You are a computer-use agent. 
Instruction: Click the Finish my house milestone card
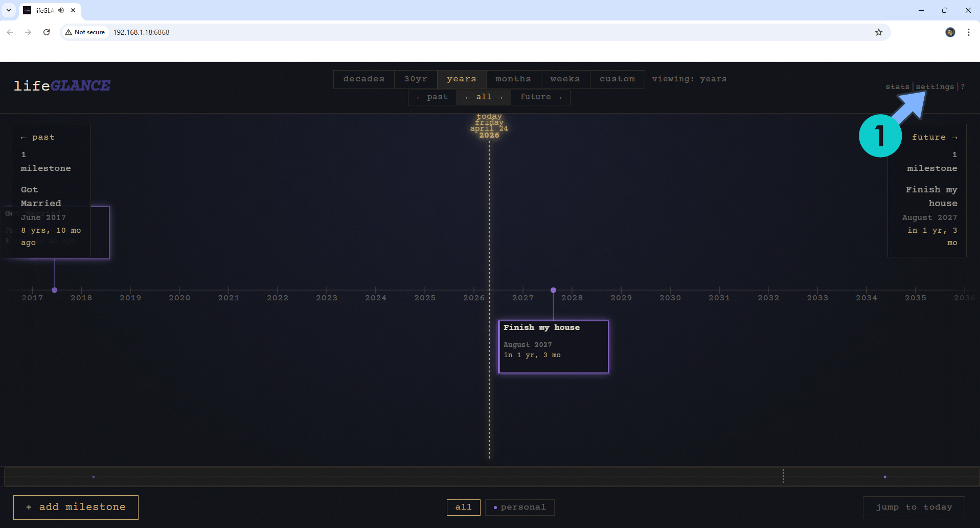[553, 346]
